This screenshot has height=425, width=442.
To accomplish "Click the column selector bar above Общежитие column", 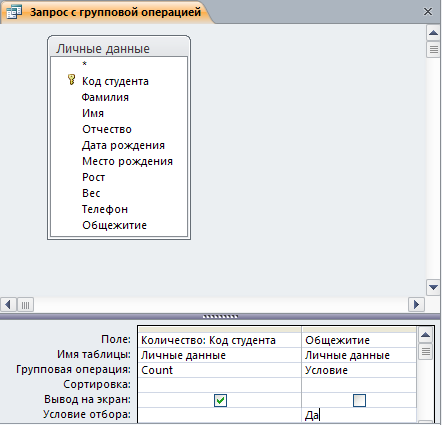I will pos(359,329).
